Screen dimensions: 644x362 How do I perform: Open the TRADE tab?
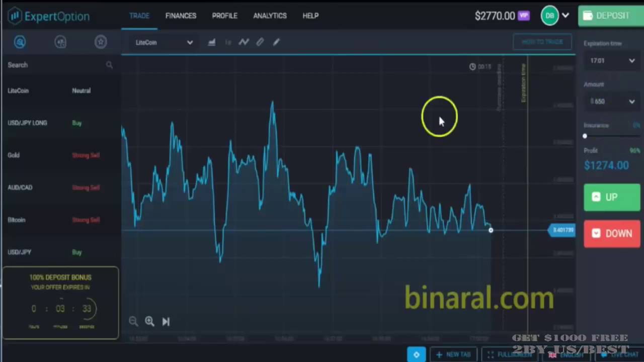click(x=139, y=16)
